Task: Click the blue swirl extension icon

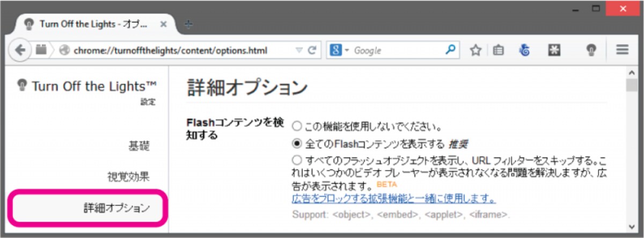Action: pyautogui.click(x=525, y=51)
